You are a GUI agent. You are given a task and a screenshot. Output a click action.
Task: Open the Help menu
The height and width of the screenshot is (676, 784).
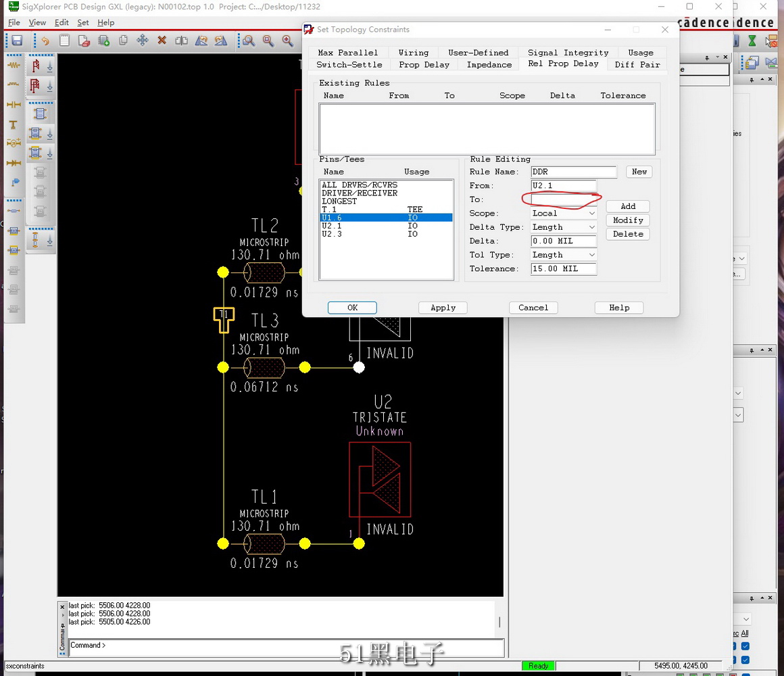105,22
